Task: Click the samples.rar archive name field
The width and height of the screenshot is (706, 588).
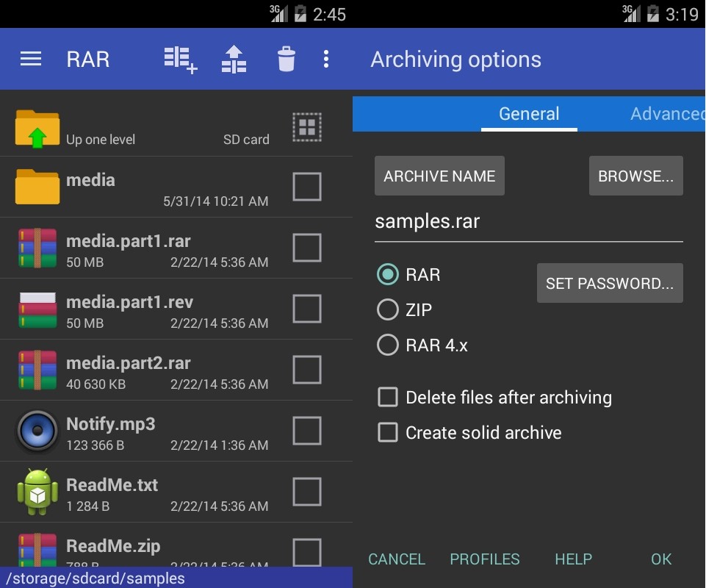Action: 527,222
